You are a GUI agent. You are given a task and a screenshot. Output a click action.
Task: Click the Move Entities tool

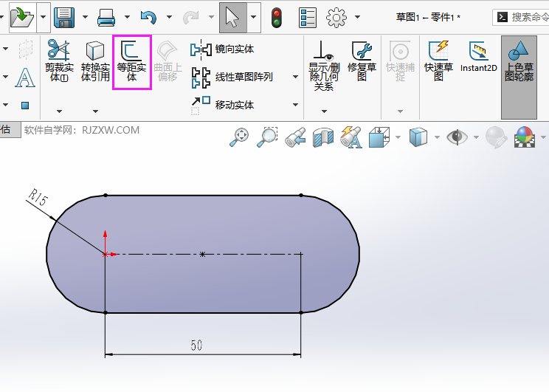point(222,104)
